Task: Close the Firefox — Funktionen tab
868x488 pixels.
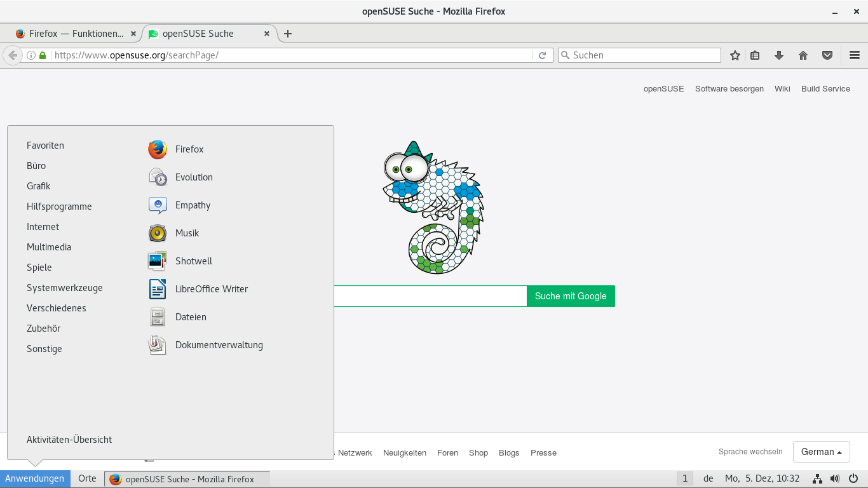Action: point(133,34)
